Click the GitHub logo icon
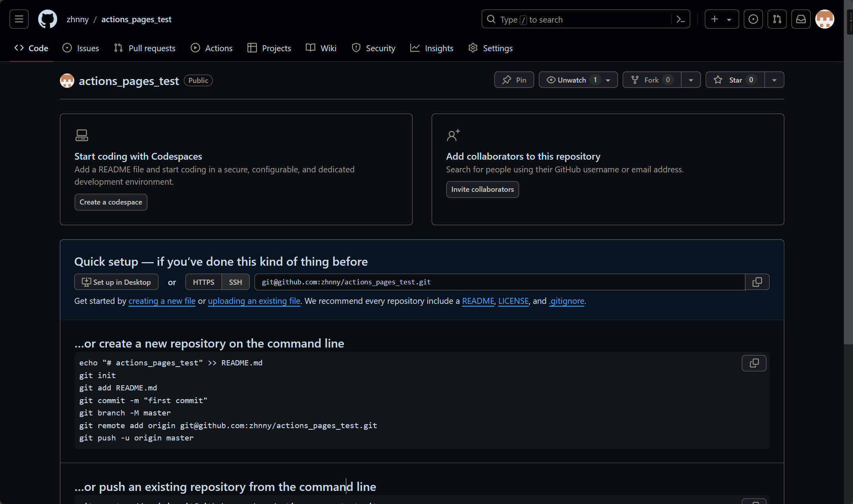This screenshot has width=853, height=504. (x=48, y=19)
